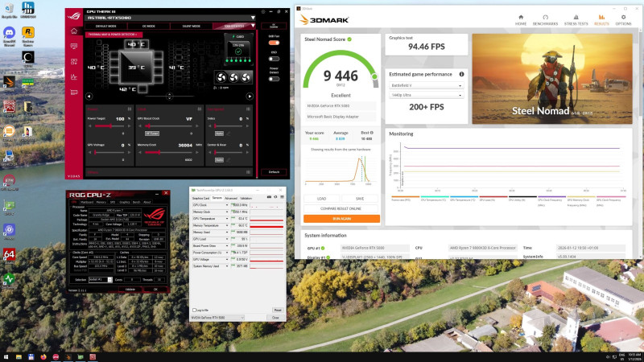Click the Fan Speed panel settings icon

coord(248,109)
